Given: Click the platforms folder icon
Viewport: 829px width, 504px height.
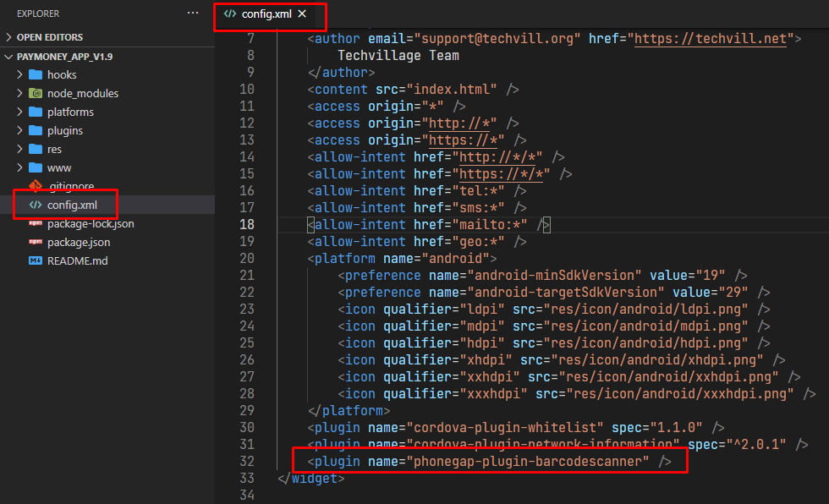Looking at the screenshot, I should pyautogui.click(x=36, y=112).
